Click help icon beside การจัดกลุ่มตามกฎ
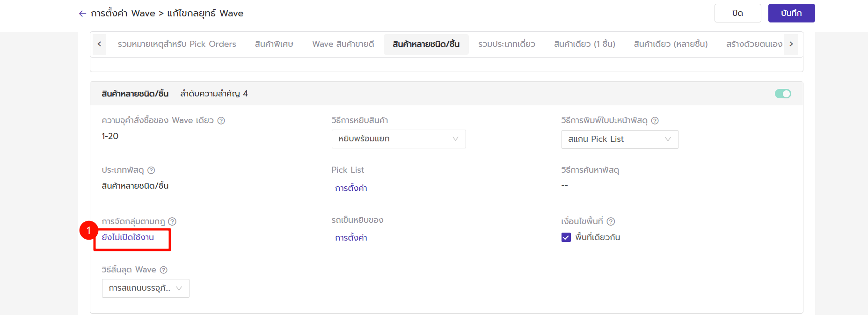 point(172,221)
